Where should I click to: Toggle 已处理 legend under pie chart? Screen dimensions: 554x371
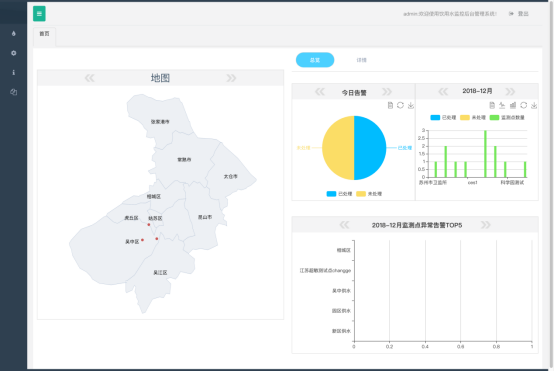click(x=339, y=194)
